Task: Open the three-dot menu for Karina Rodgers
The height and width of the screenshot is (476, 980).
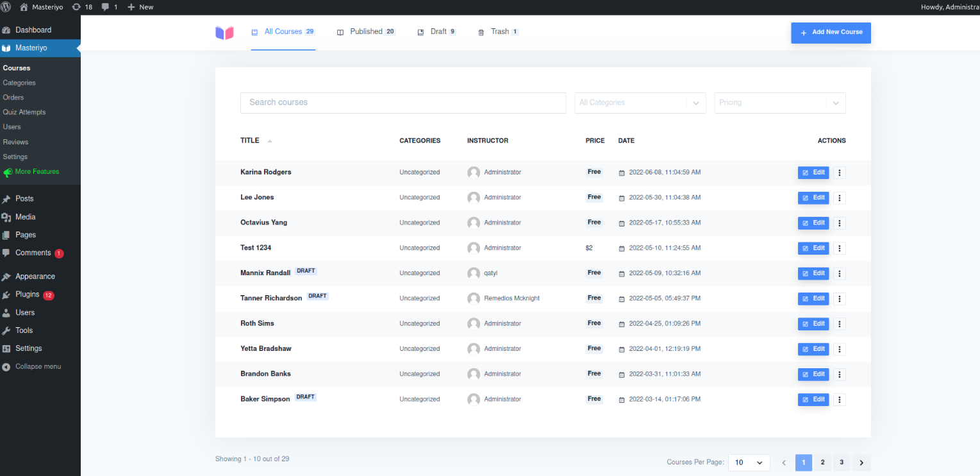Action: click(x=840, y=173)
